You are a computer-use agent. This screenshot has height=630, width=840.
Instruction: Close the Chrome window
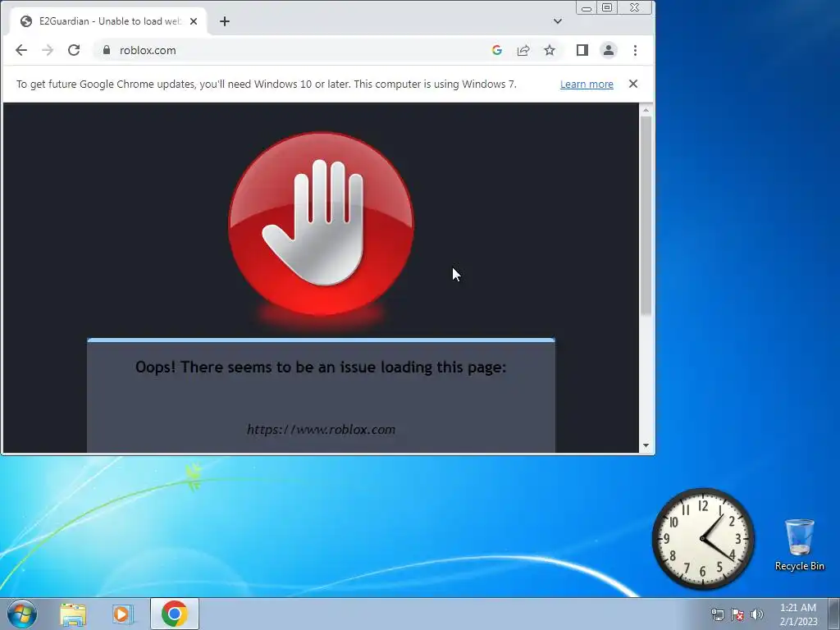(x=635, y=8)
